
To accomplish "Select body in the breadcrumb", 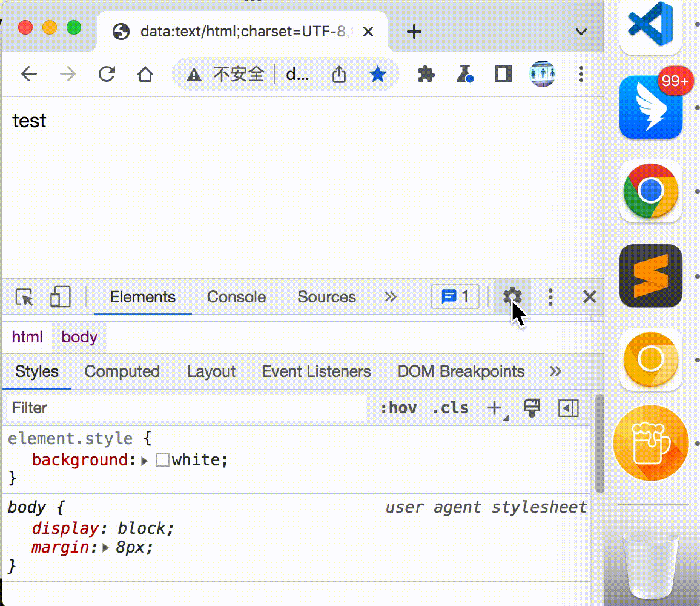I will pos(79,336).
